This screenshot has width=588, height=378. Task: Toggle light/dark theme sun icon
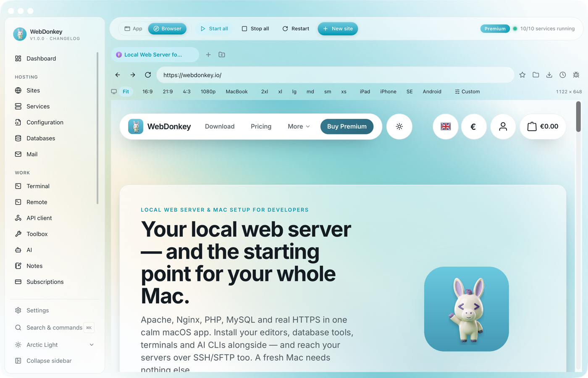click(399, 126)
